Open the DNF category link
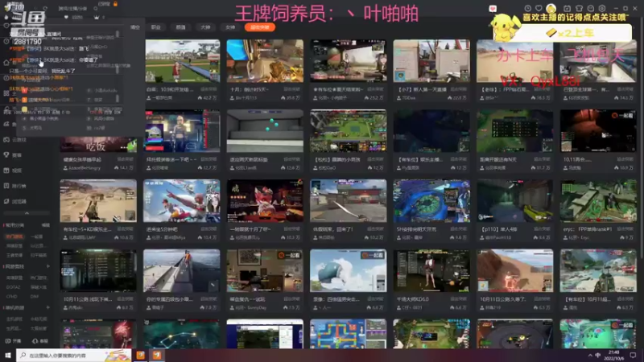This screenshot has height=362, width=644. [34, 296]
